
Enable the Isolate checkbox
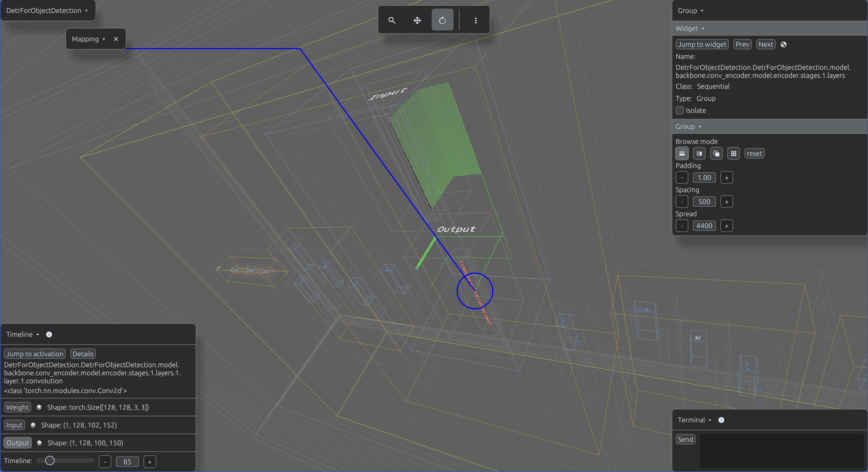680,110
